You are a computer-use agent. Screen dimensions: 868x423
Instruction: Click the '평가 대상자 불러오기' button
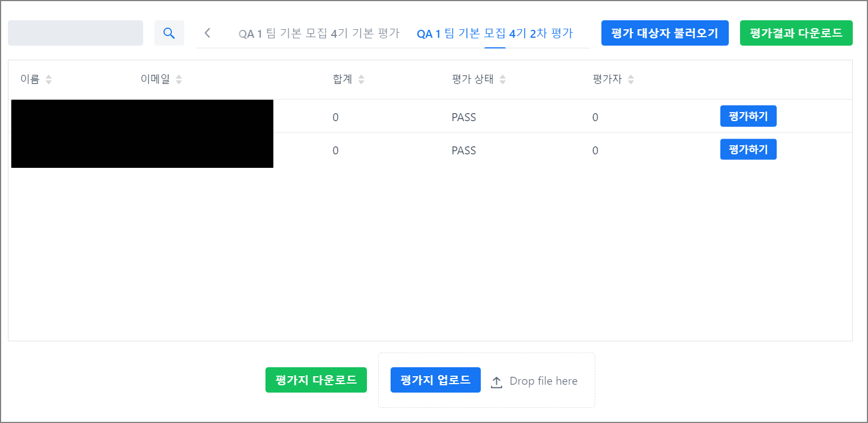tap(665, 33)
